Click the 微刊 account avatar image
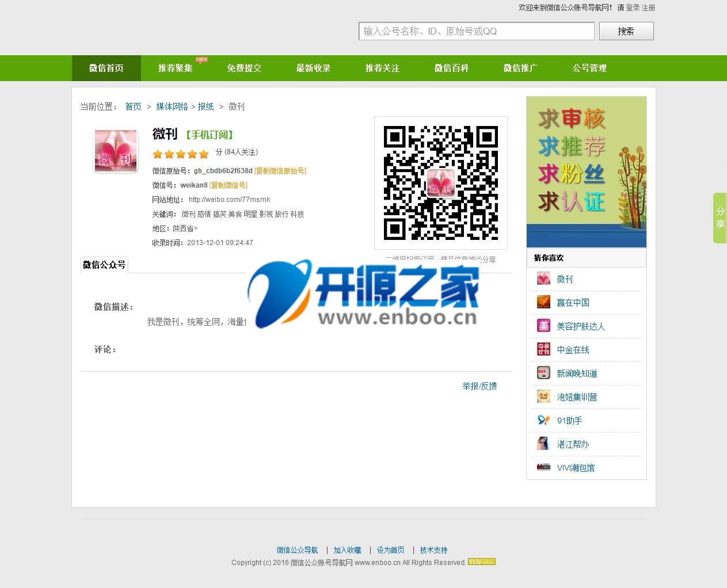The width and height of the screenshot is (727, 588). (x=116, y=151)
